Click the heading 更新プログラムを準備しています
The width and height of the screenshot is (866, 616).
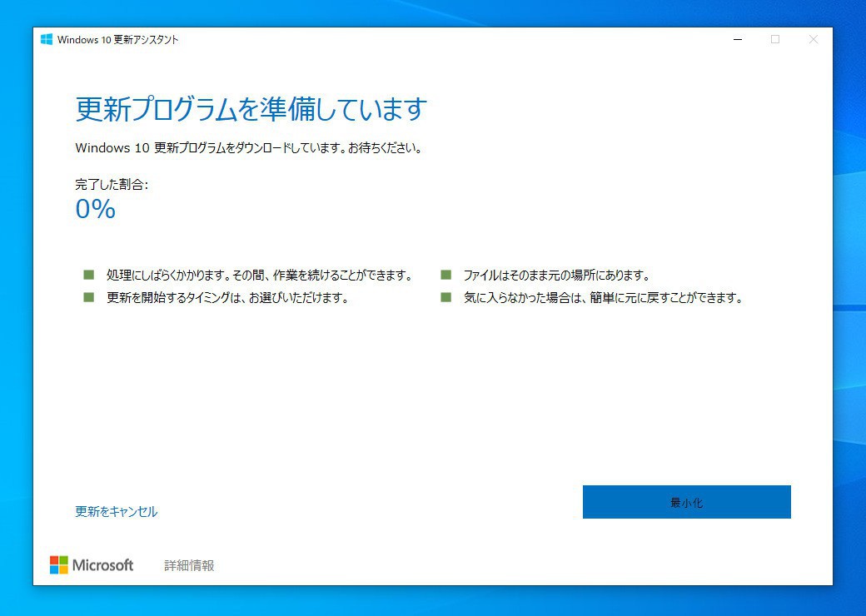[251, 108]
